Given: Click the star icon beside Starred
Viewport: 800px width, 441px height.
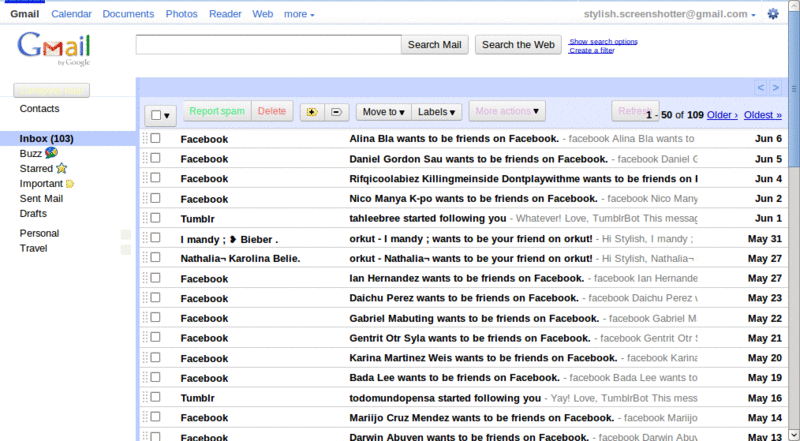Looking at the screenshot, I should pyautogui.click(x=61, y=168).
